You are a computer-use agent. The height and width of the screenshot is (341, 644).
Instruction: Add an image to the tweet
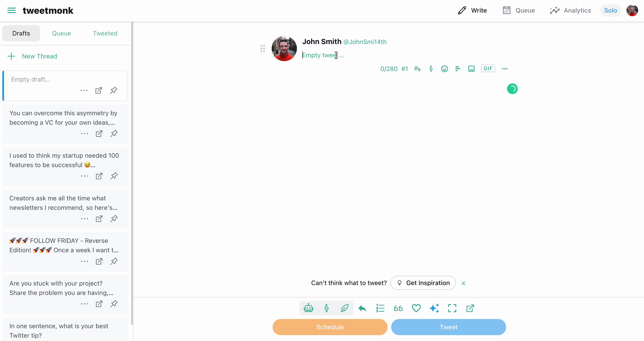[x=471, y=69]
